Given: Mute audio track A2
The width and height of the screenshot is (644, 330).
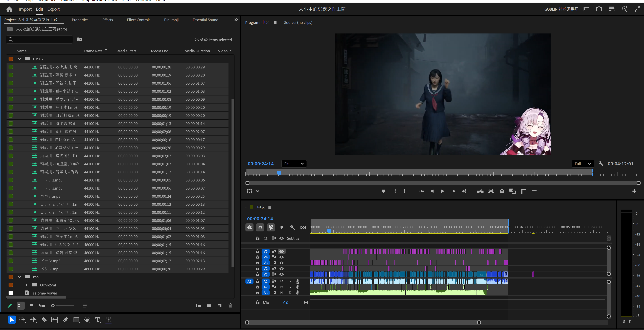Looking at the screenshot, I should tap(282, 287).
